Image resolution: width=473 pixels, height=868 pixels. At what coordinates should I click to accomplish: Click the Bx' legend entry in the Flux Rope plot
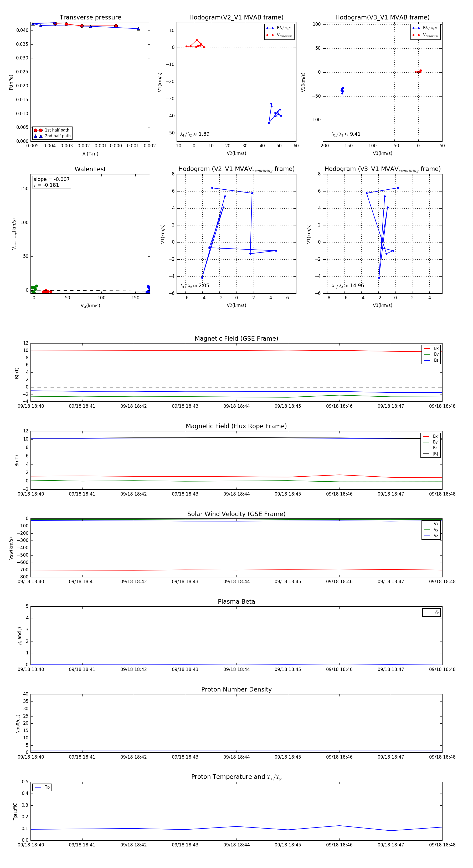(x=431, y=436)
